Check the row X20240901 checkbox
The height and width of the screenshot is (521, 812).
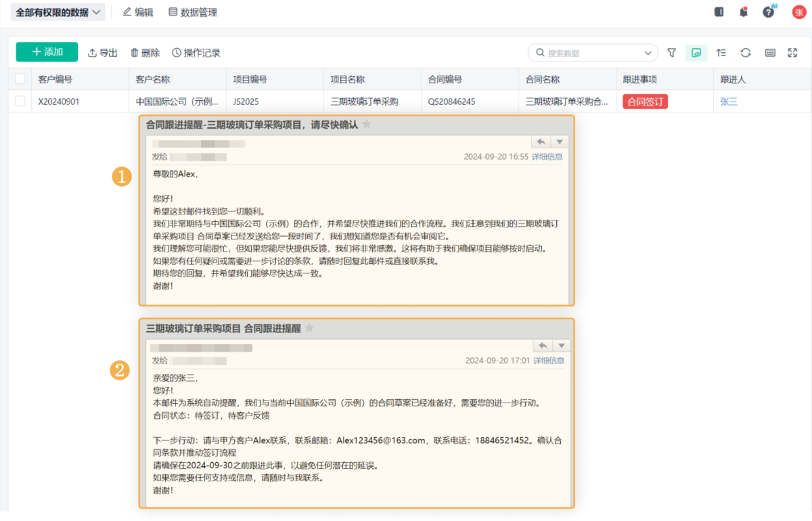tap(20, 101)
